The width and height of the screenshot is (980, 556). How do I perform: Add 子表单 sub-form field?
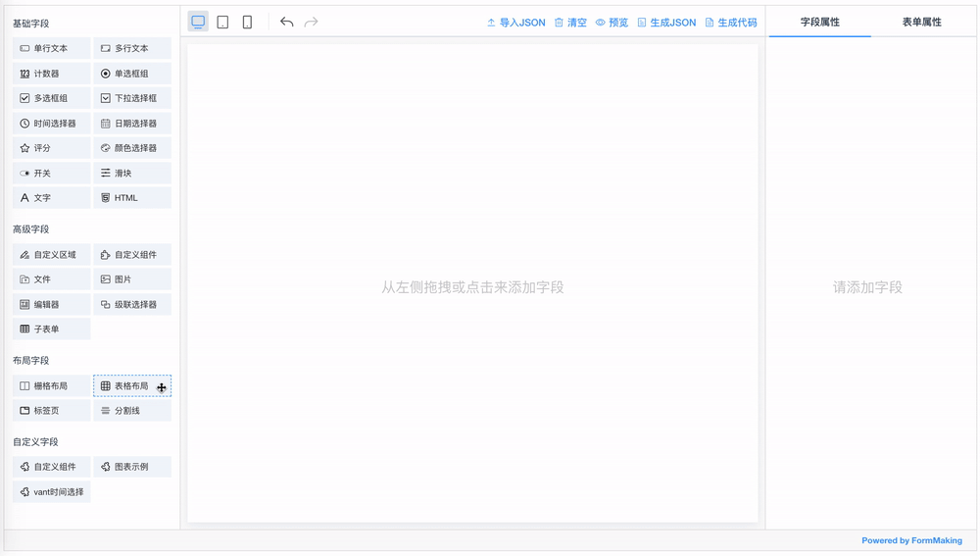(x=51, y=329)
